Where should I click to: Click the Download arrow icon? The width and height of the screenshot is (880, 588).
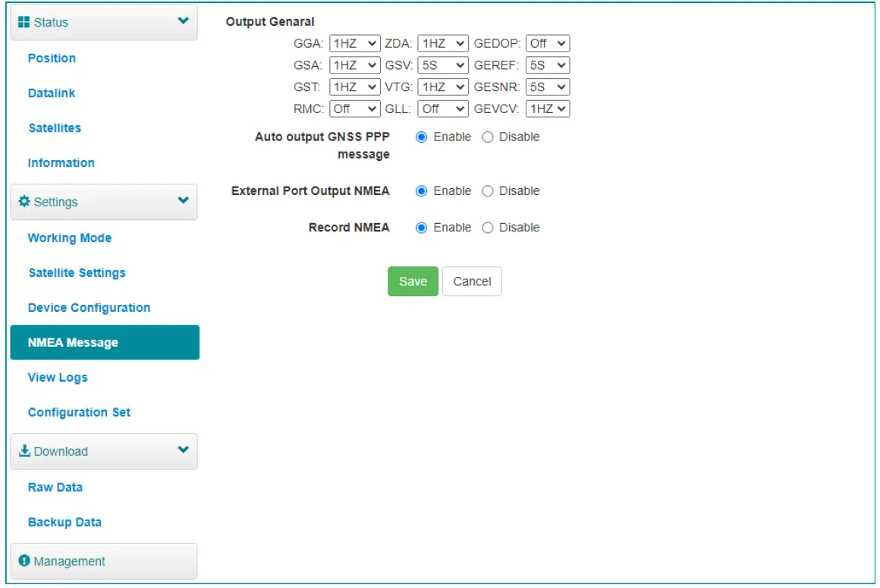click(x=23, y=451)
